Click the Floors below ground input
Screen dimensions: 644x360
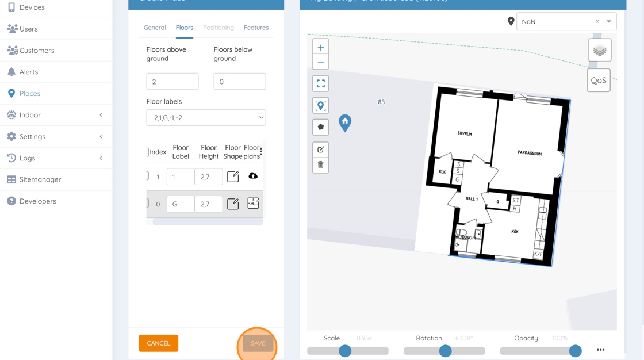click(239, 81)
